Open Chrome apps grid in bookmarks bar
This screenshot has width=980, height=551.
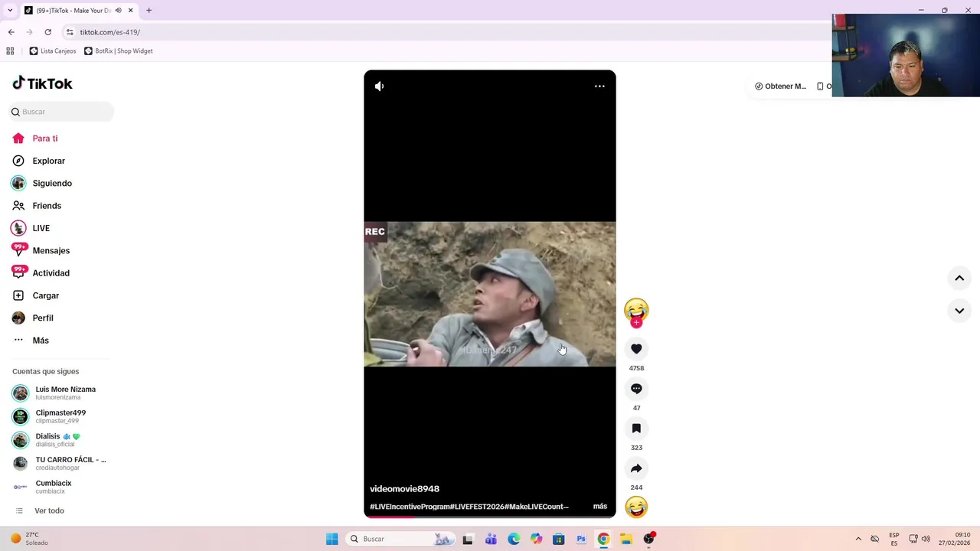(10, 51)
